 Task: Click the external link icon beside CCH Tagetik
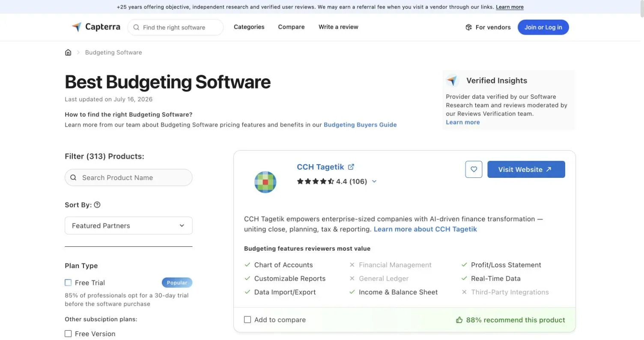click(351, 167)
